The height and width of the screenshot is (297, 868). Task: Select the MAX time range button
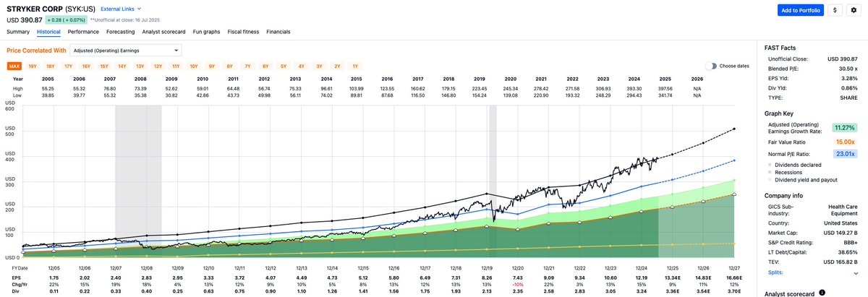(x=14, y=66)
